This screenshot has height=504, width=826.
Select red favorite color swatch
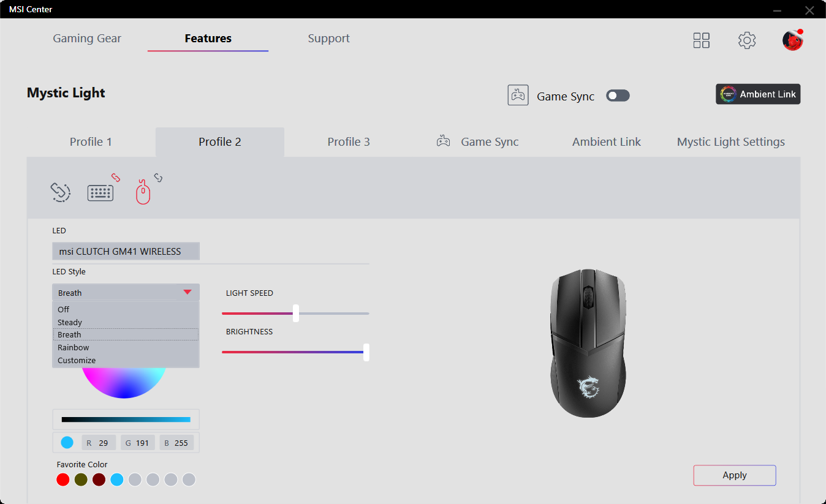pos(63,480)
